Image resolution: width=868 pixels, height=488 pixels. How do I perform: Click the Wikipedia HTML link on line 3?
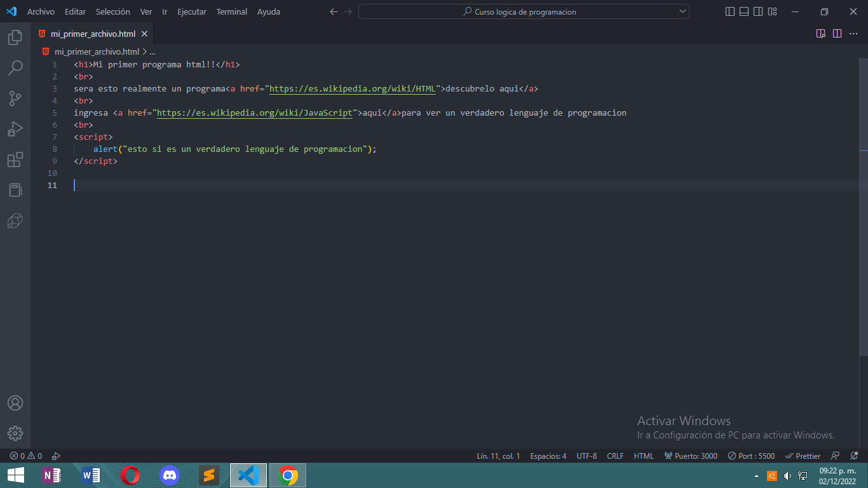(353, 89)
